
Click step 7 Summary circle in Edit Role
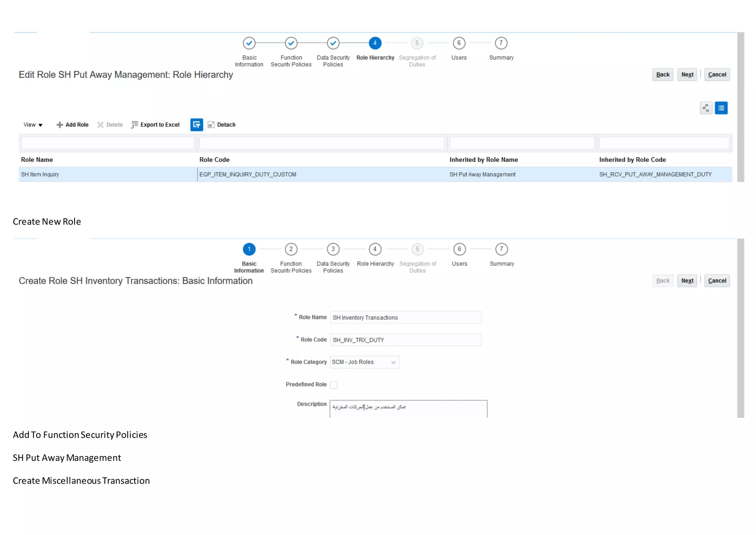[501, 43]
